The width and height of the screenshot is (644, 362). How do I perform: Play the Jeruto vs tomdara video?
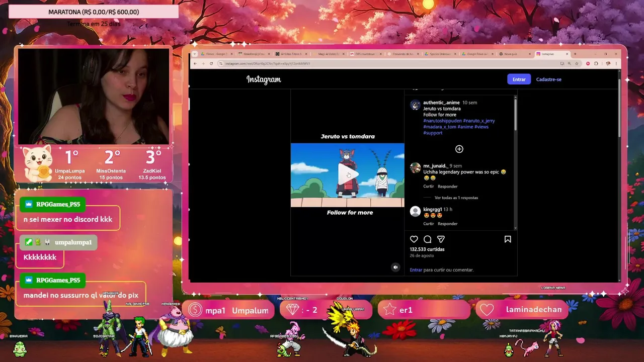348,174
